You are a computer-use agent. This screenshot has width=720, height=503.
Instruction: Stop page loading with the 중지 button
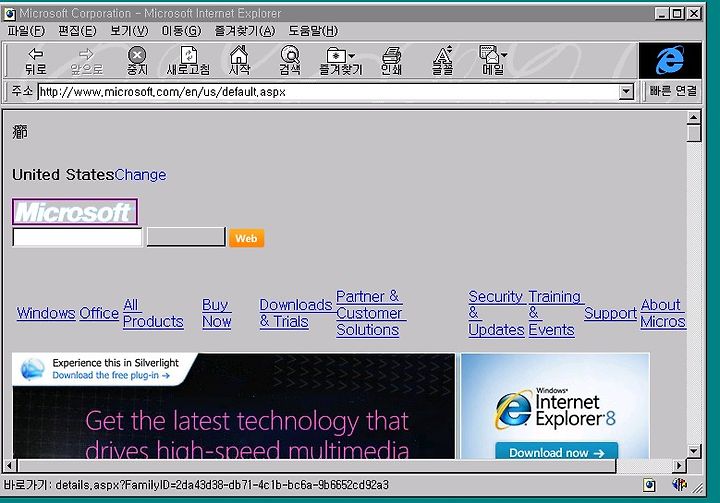tap(137, 61)
